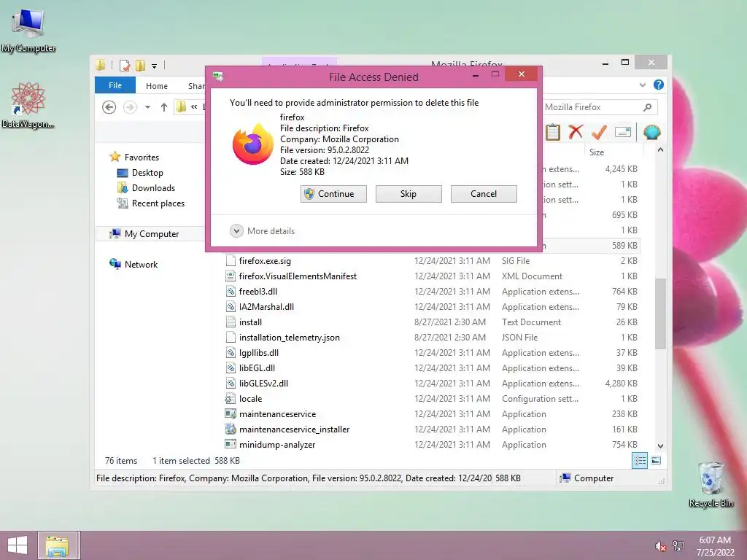Expand the ribbon with the chevron

point(642,85)
